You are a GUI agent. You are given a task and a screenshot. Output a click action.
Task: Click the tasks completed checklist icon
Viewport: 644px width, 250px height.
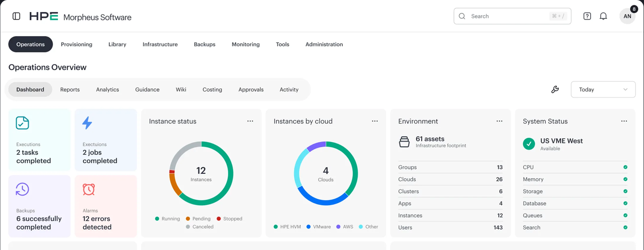tap(22, 123)
